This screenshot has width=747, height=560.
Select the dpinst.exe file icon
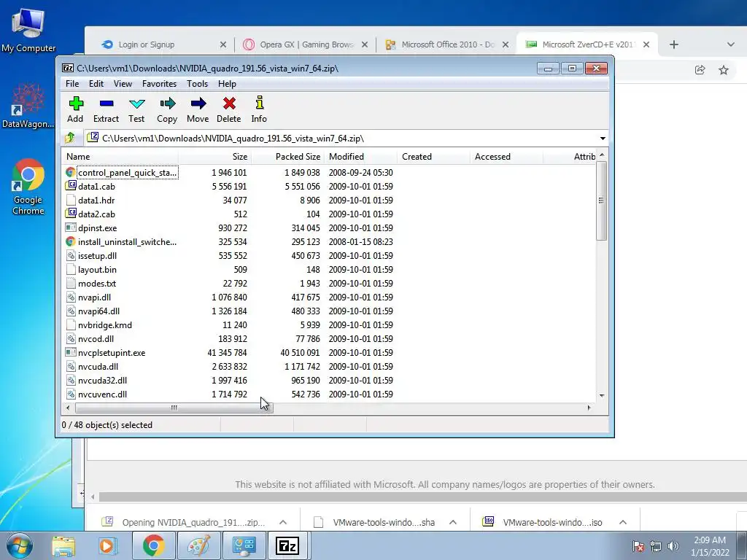click(x=71, y=227)
